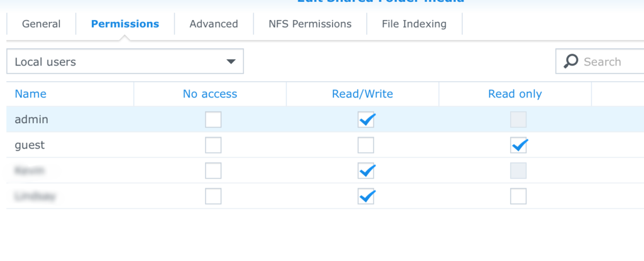Go to NFS Permissions tab

pyautogui.click(x=309, y=24)
